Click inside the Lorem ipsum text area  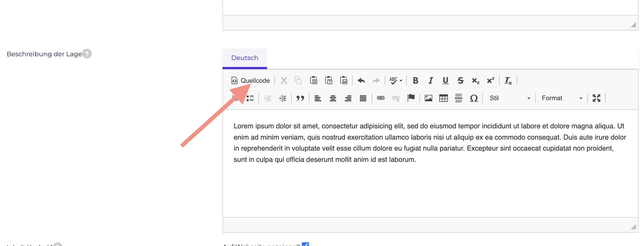430,163
